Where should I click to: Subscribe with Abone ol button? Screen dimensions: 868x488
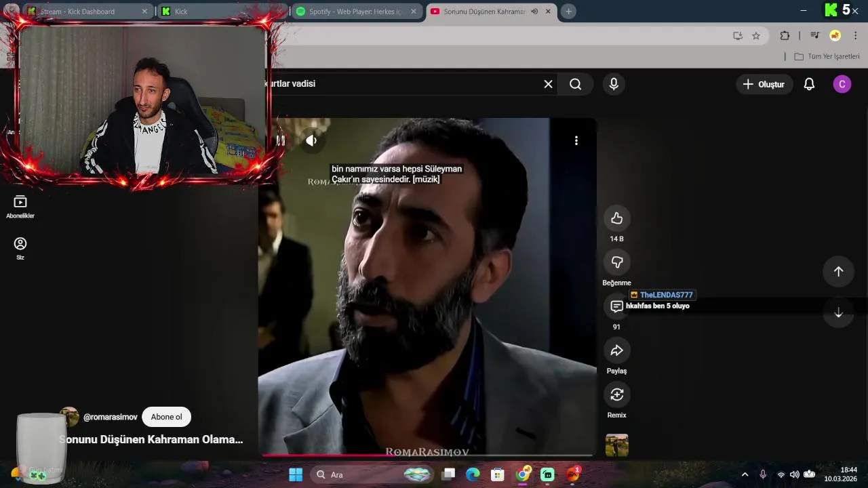pyautogui.click(x=166, y=417)
